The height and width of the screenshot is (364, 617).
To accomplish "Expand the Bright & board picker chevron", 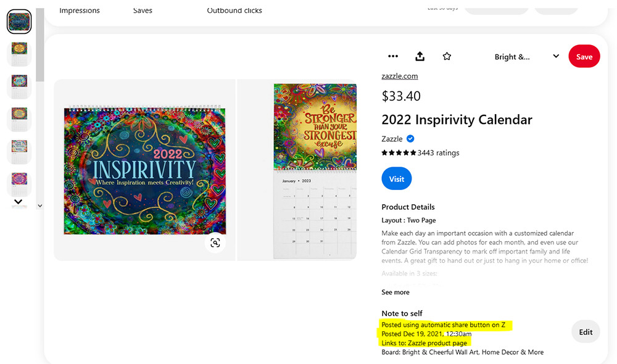I will coord(556,56).
